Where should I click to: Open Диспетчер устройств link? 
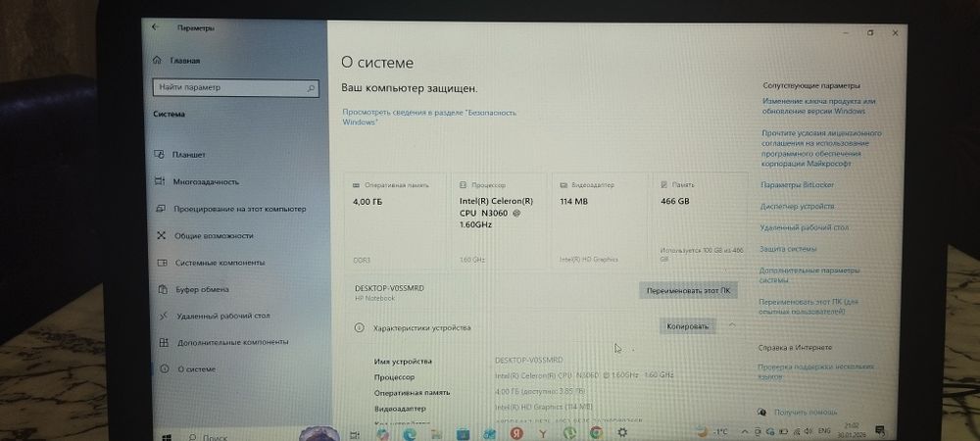(797, 206)
